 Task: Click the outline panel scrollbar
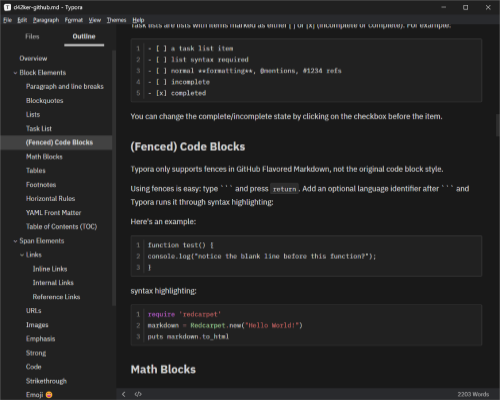114,178
